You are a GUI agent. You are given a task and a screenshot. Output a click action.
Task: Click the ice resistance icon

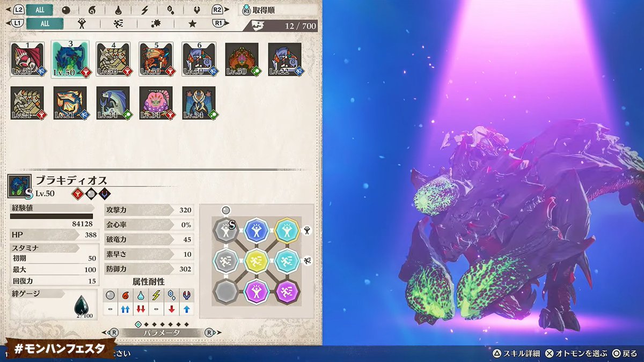click(171, 295)
